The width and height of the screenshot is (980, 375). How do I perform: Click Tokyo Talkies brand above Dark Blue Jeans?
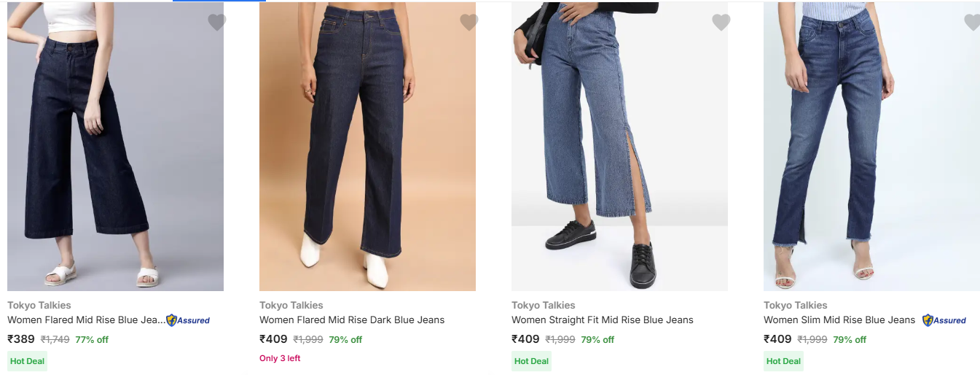[x=291, y=305]
